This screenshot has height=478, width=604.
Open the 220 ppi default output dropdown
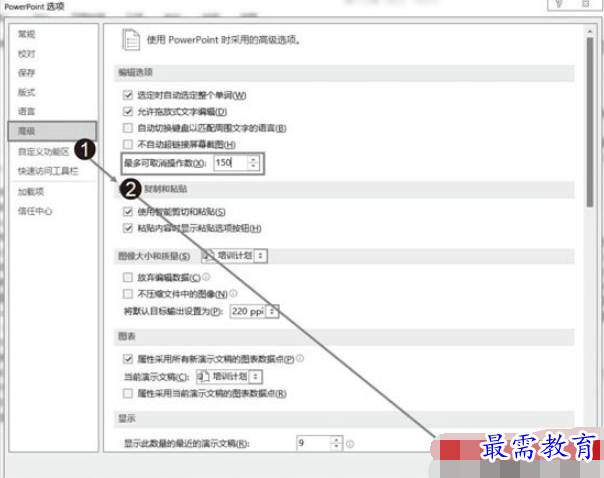pyautogui.click(x=253, y=311)
